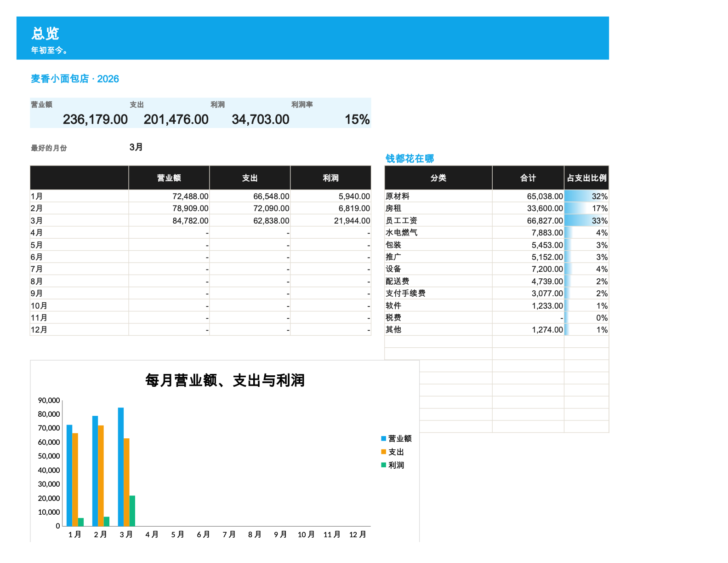This screenshot has width=728, height=563.
Task: Select the 支付手续费 category cell
Action: click(x=438, y=293)
